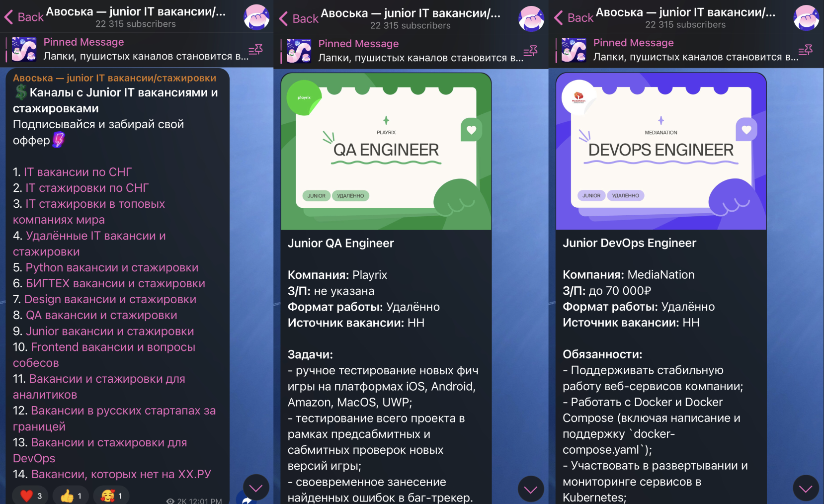
Task: Tap MediaNation logo on purple card
Action: point(578,97)
